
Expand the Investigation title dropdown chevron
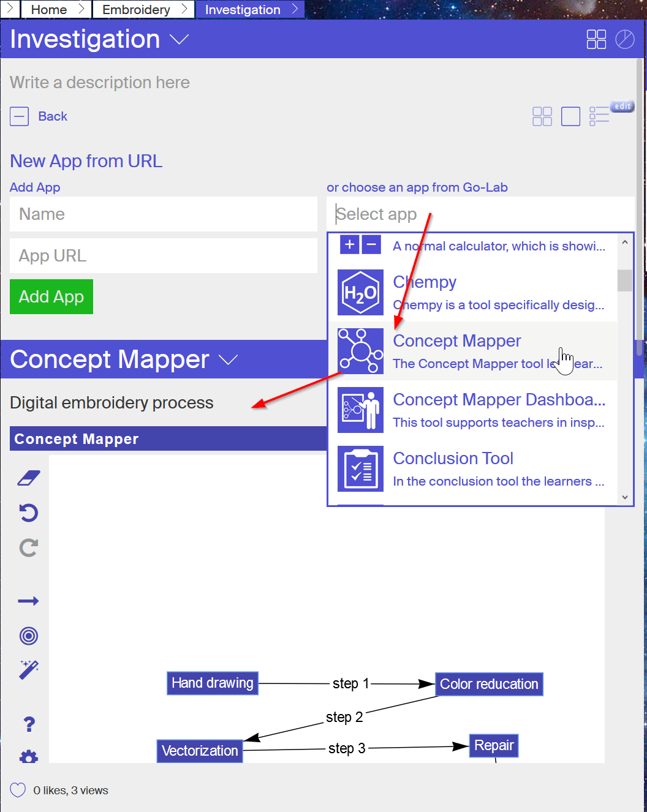[179, 40]
